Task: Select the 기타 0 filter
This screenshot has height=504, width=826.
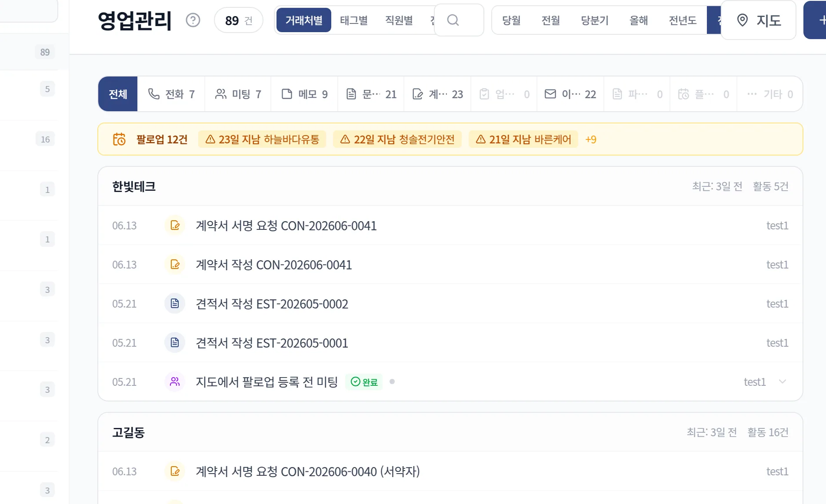Action: tap(769, 94)
